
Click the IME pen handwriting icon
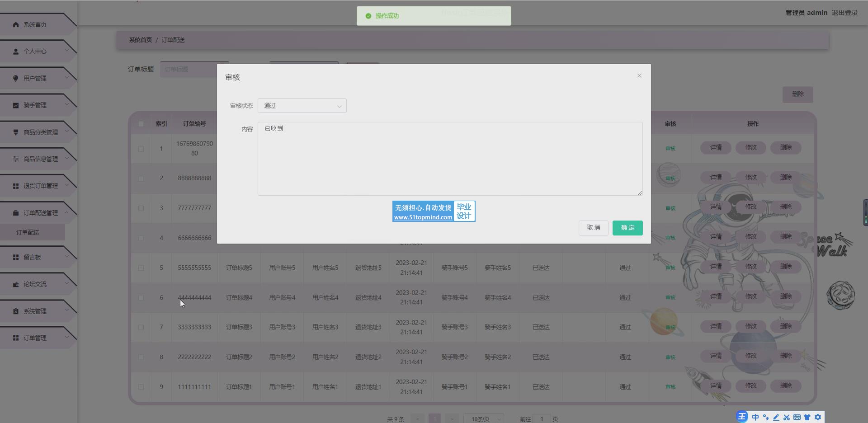pyautogui.click(x=776, y=417)
